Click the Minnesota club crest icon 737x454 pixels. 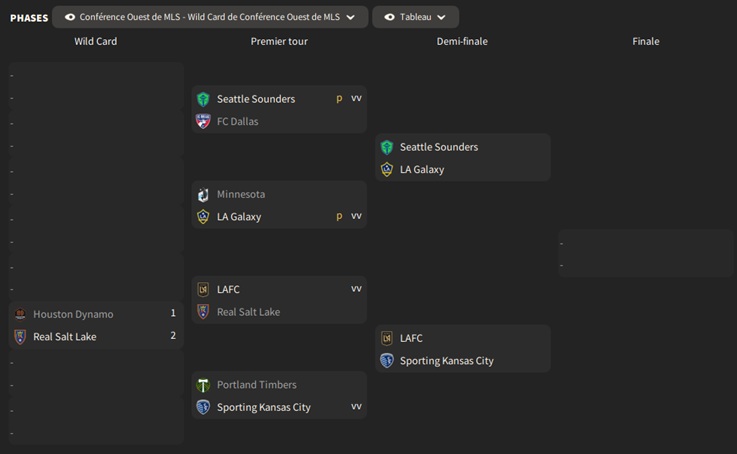[x=203, y=194]
